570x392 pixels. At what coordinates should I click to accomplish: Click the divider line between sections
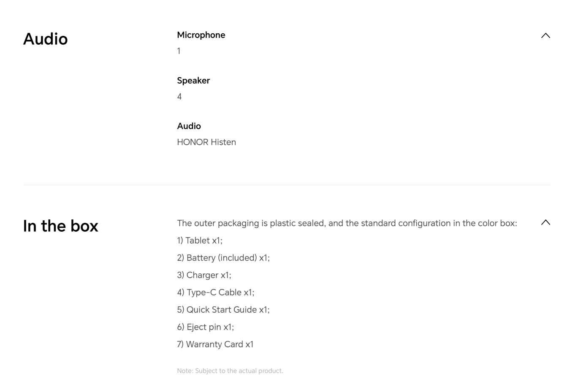point(287,185)
